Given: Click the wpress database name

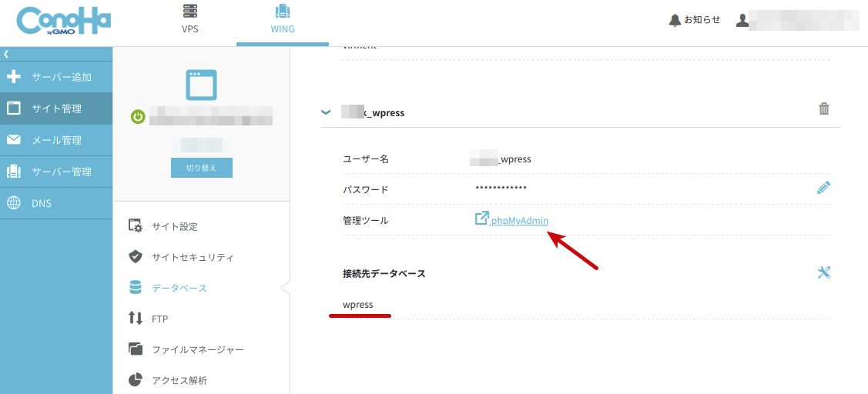Looking at the screenshot, I should 358,305.
